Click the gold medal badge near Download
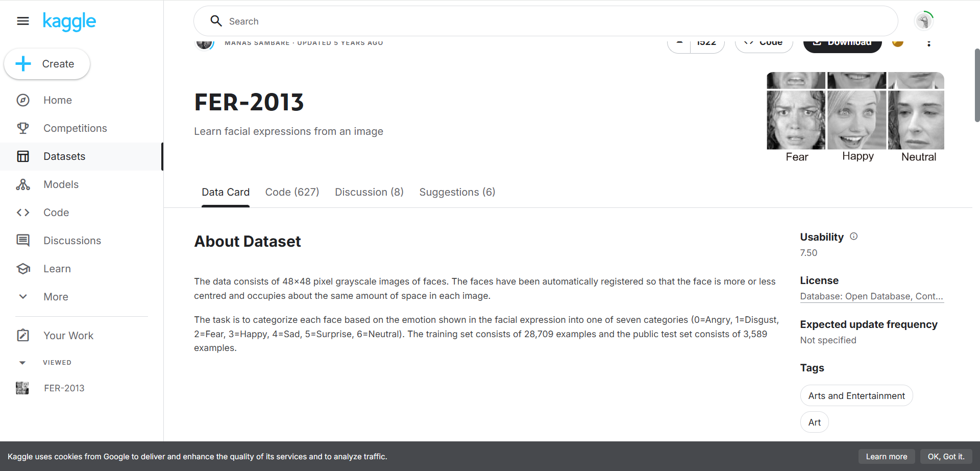 tap(898, 43)
